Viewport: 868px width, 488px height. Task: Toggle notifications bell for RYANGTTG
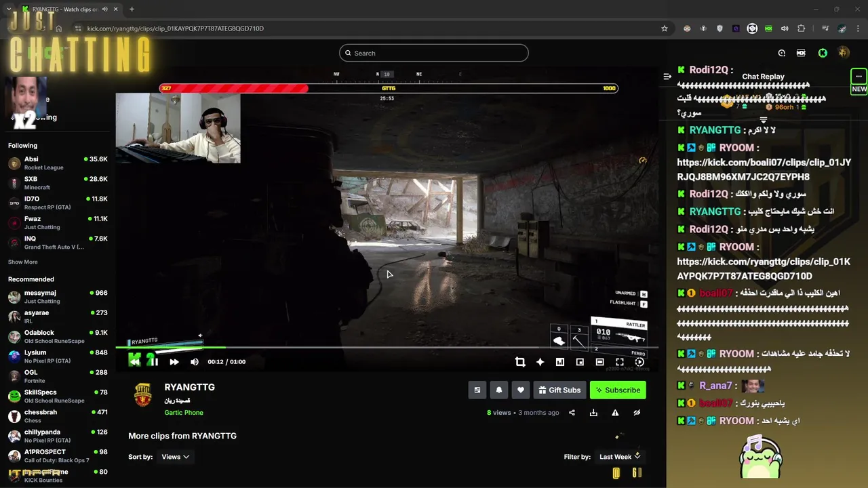pyautogui.click(x=499, y=390)
